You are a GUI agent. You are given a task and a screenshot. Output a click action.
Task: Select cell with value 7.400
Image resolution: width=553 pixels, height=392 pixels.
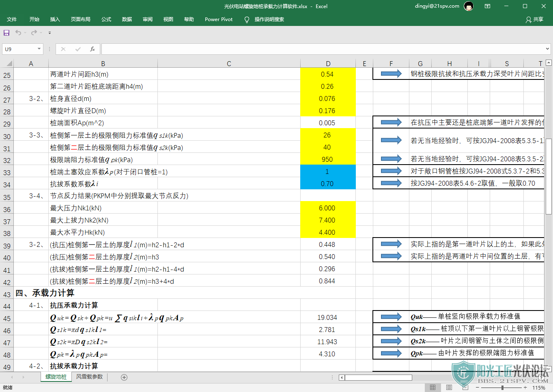(x=328, y=220)
